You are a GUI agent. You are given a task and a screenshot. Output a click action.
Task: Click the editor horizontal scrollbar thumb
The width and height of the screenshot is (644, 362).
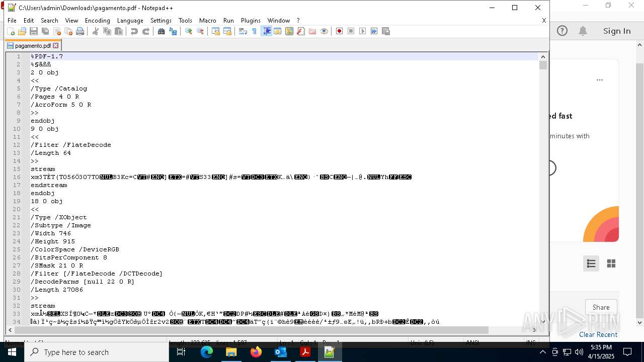coord(252,330)
